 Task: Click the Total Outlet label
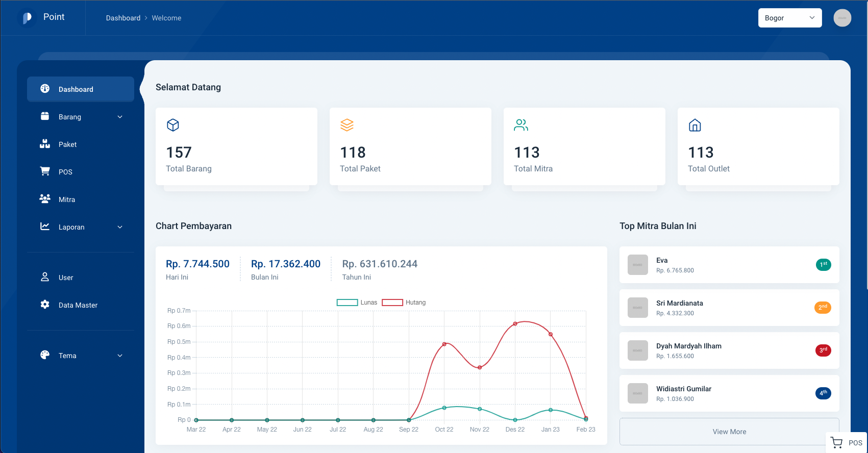coord(709,168)
